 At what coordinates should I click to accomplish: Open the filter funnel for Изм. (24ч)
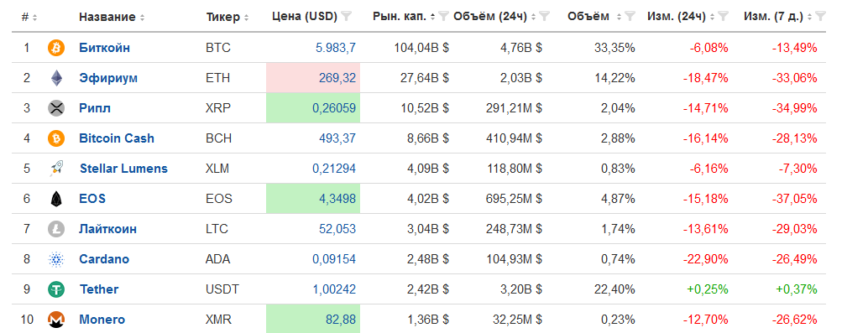point(723,17)
